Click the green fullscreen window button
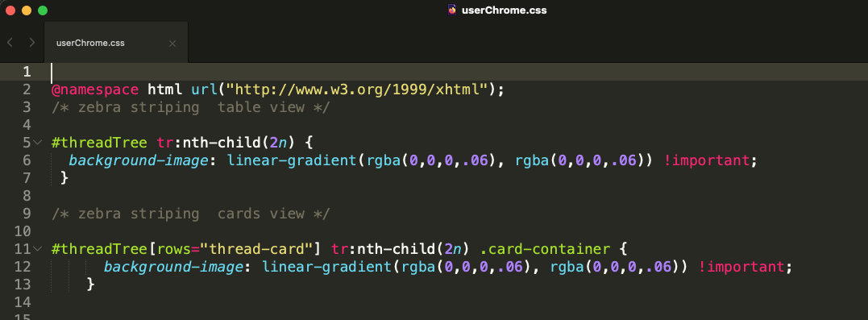Image resolution: width=868 pixels, height=320 pixels. click(42, 10)
